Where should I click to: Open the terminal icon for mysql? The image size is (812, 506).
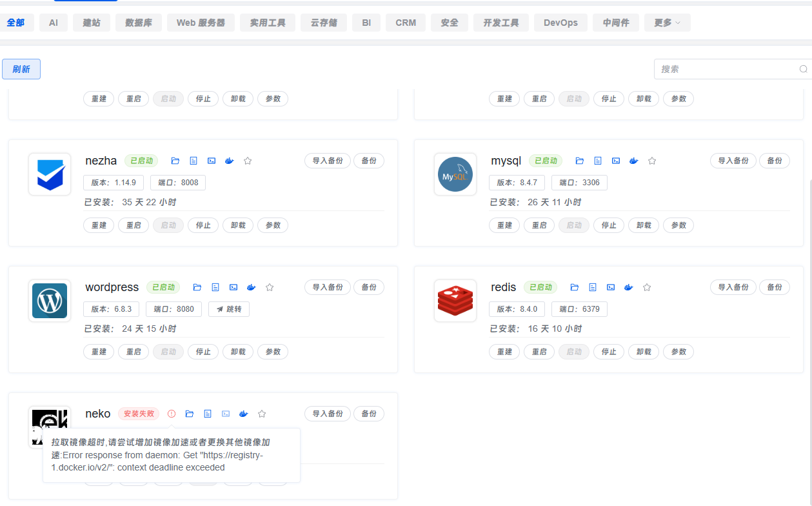616,161
